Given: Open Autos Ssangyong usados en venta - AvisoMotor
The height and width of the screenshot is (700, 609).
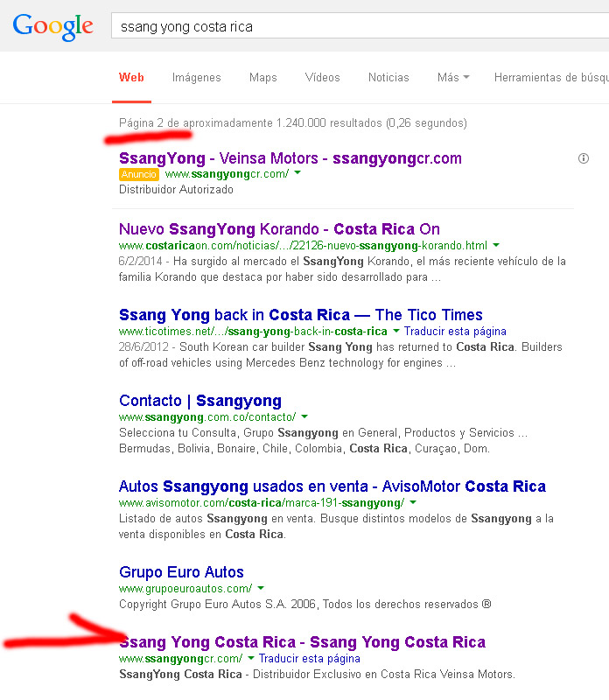Looking at the screenshot, I should click(x=332, y=486).
